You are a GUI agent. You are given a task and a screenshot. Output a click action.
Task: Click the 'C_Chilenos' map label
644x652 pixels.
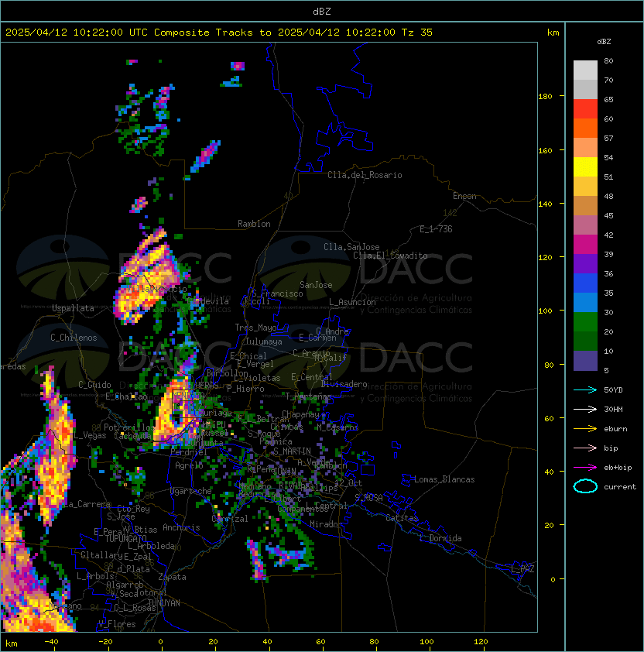(74, 338)
